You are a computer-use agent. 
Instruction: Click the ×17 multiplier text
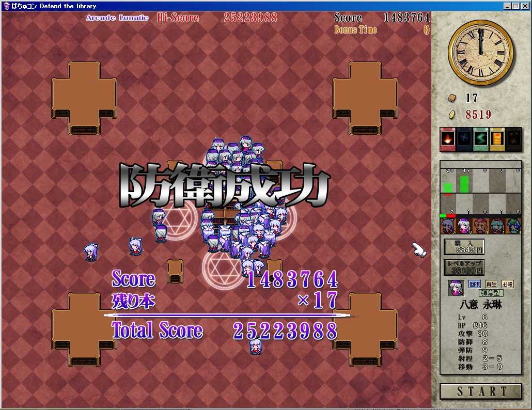[x=318, y=300]
